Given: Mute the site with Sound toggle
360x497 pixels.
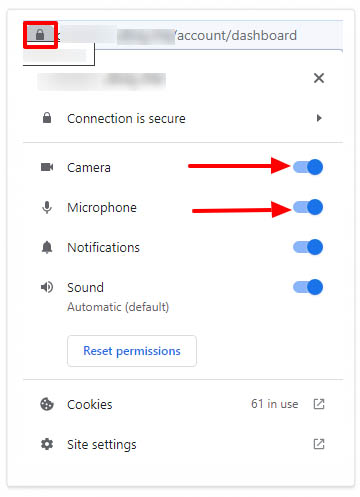Looking at the screenshot, I should [308, 287].
